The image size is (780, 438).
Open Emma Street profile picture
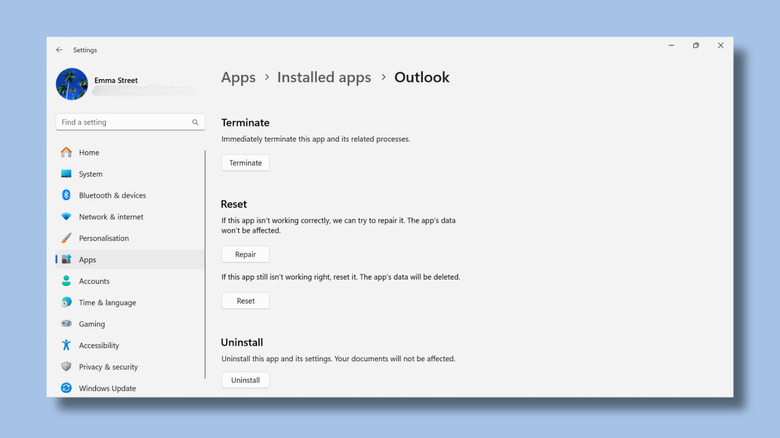click(72, 84)
